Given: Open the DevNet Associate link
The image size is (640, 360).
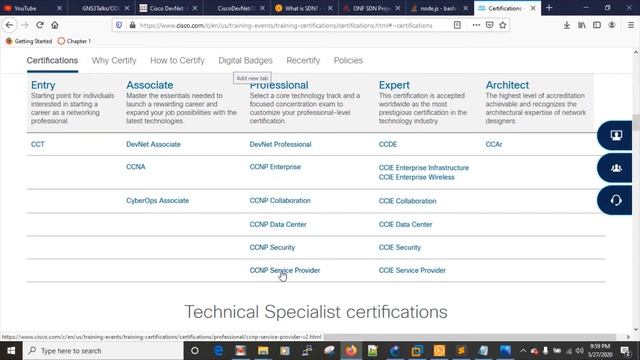Looking at the screenshot, I should 153,144.
